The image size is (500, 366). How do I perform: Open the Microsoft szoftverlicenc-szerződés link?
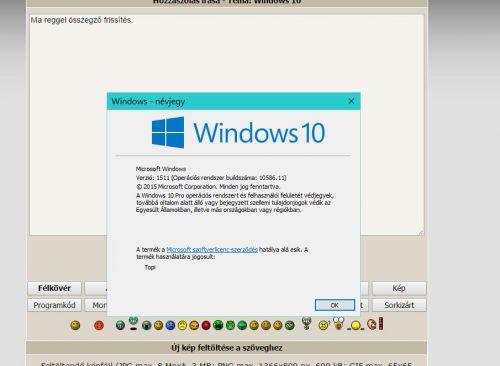212,249
